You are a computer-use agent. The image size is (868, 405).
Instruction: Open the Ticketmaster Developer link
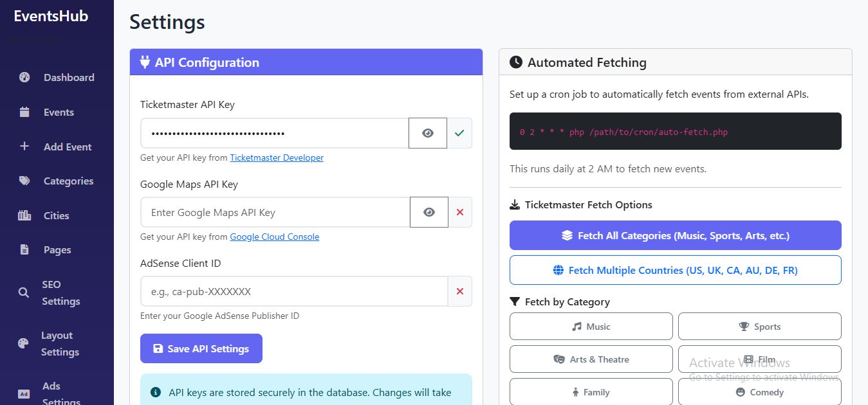277,157
